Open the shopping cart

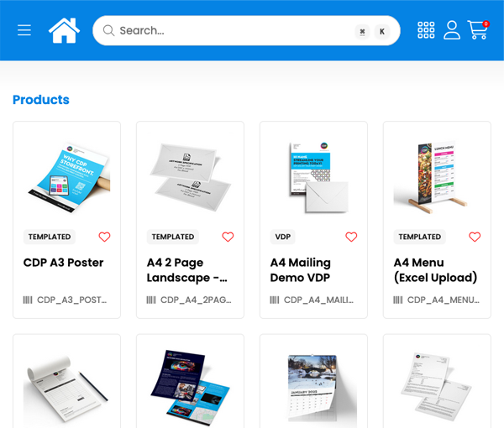pyautogui.click(x=478, y=30)
